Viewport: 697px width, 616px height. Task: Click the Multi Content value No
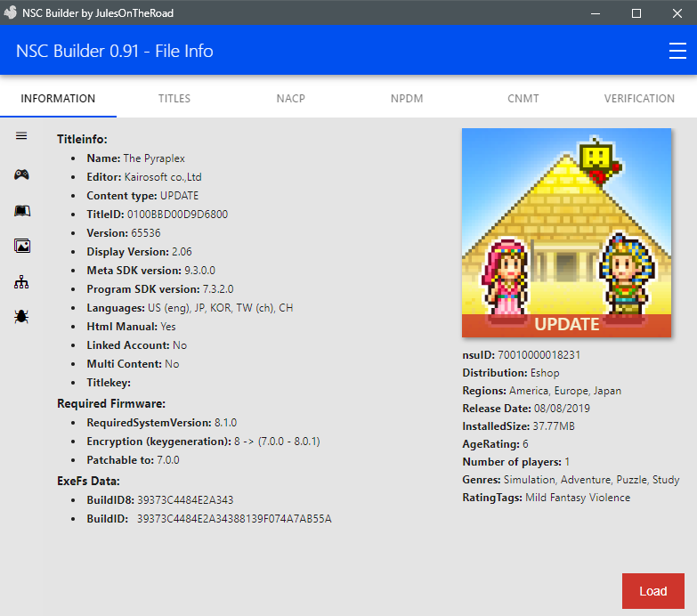click(172, 363)
